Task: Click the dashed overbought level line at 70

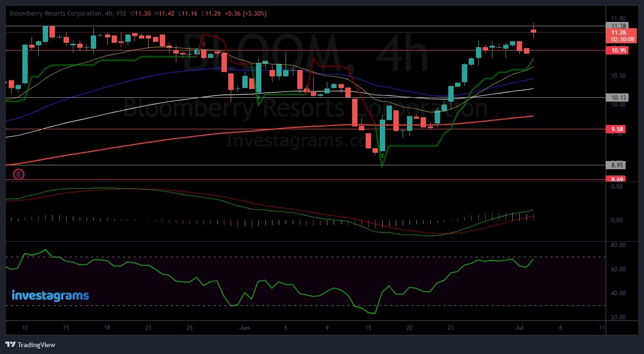Action: 291,257
